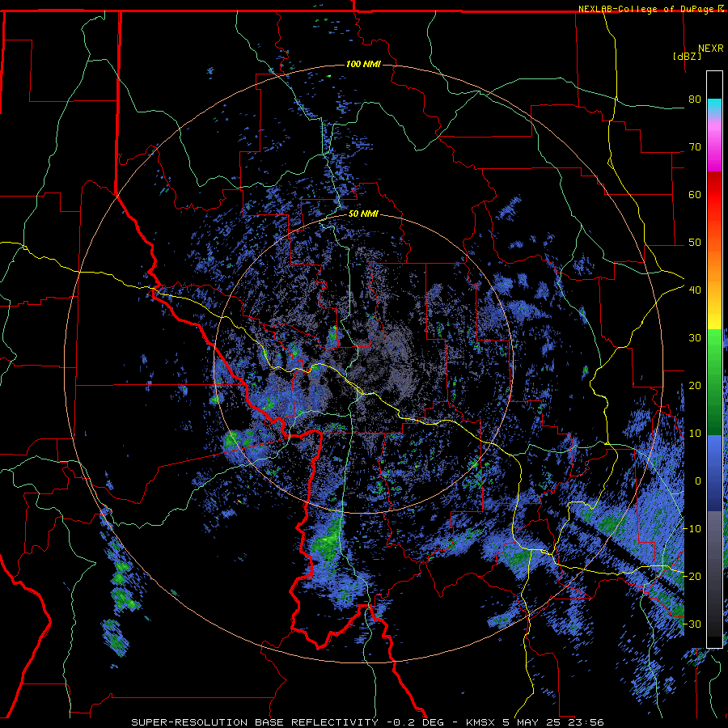The height and width of the screenshot is (728, 728).
Task: Click the positive 20 value on the dBZ scale
Action: point(695,385)
